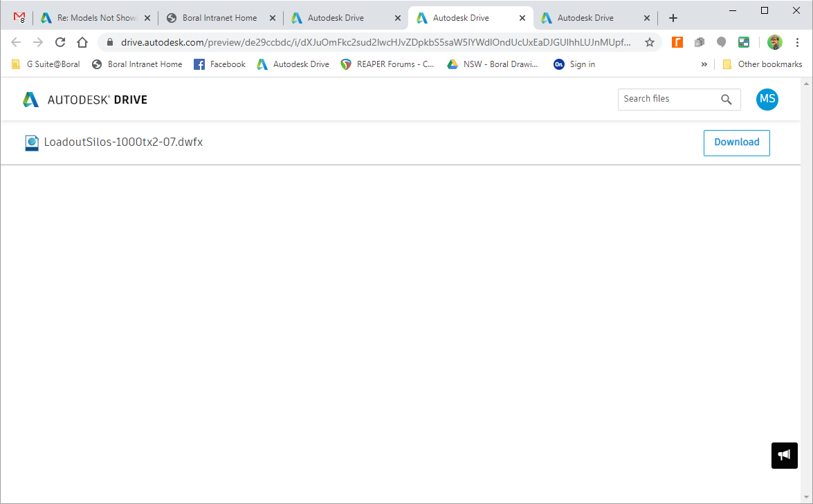
Task: Open the Gmail tab
Action: pyautogui.click(x=19, y=17)
